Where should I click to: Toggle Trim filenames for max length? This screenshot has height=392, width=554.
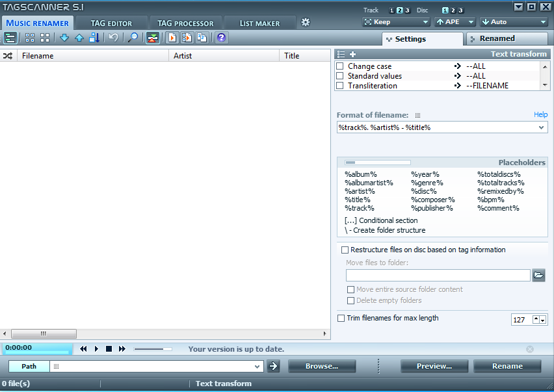[341, 319]
